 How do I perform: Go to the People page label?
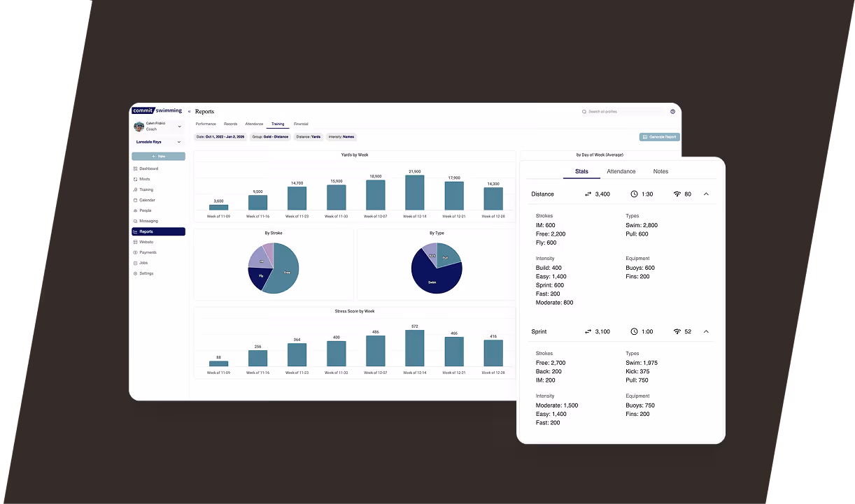click(x=146, y=210)
